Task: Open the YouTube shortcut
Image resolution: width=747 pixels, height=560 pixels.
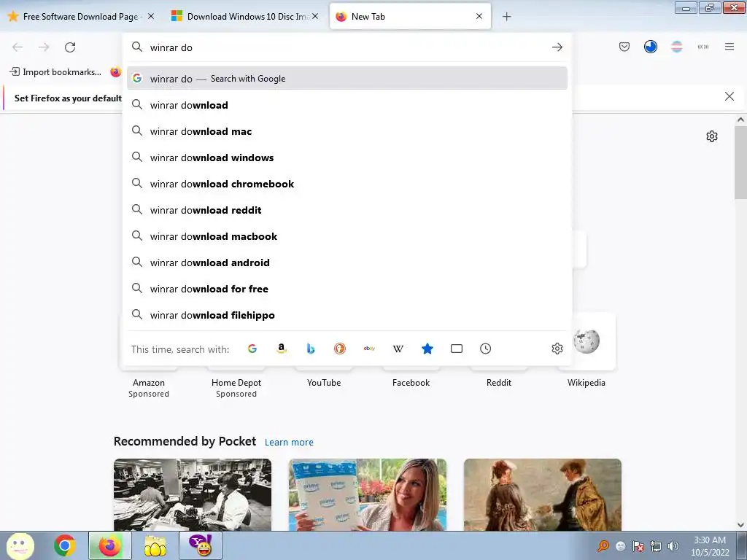Action: pyautogui.click(x=324, y=382)
